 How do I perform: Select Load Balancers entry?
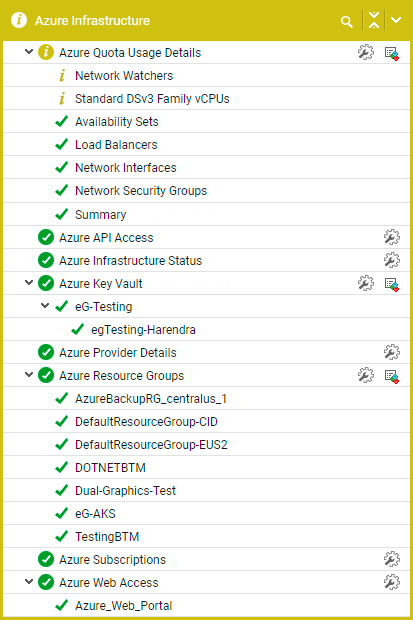[116, 145]
